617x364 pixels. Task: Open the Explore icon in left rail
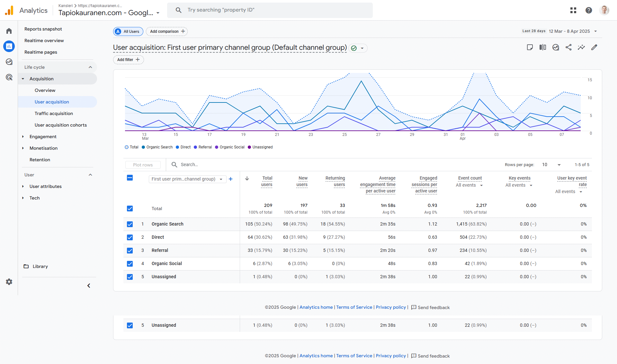9,62
